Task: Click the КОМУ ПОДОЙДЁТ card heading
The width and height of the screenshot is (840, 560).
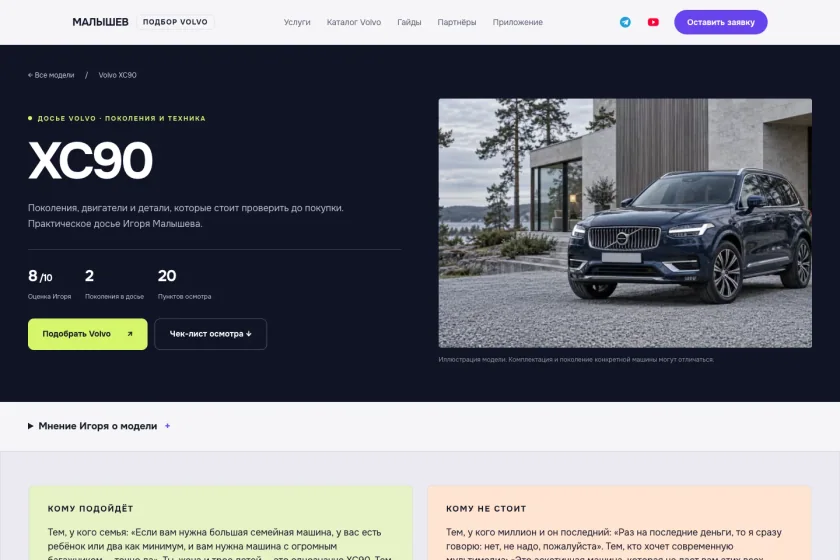Action: pyautogui.click(x=91, y=509)
